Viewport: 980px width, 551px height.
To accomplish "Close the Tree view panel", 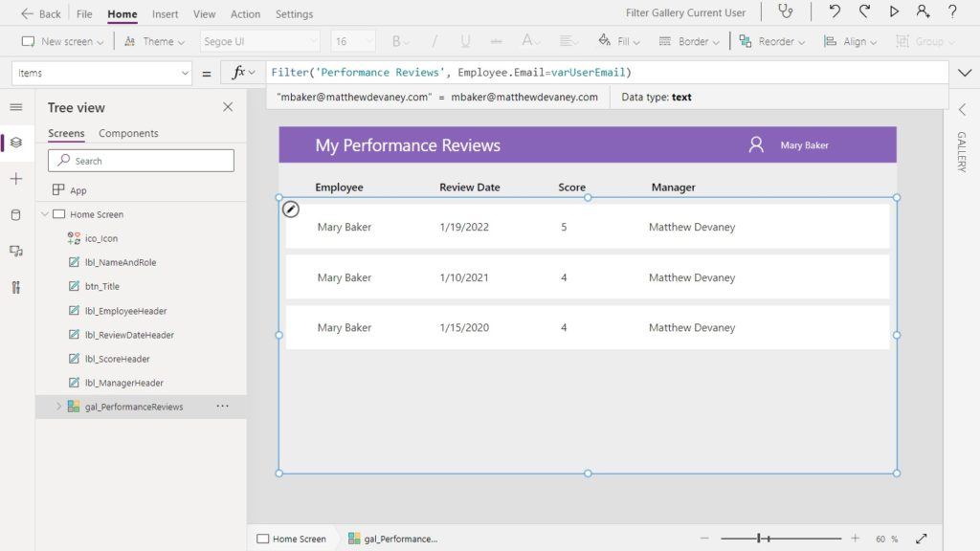I will [x=228, y=107].
